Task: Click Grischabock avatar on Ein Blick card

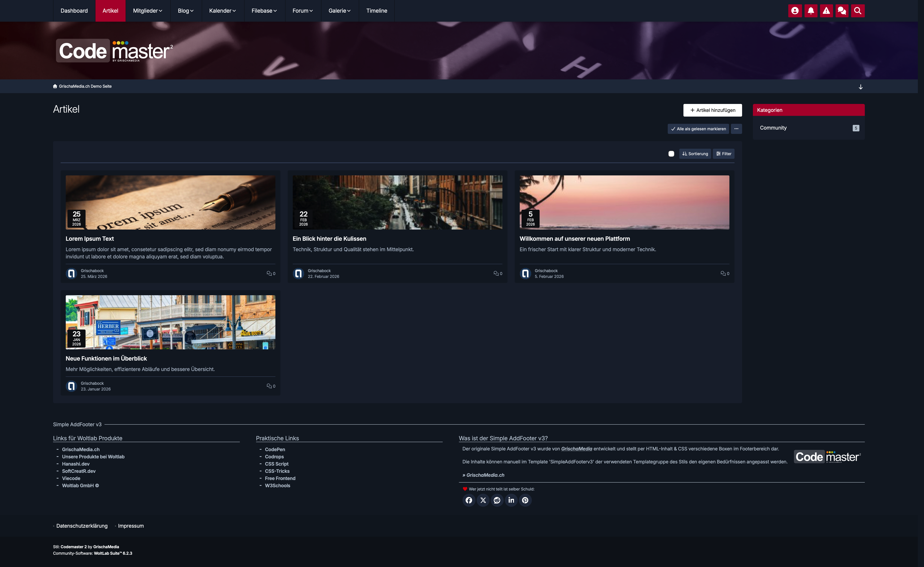Action: point(298,273)
